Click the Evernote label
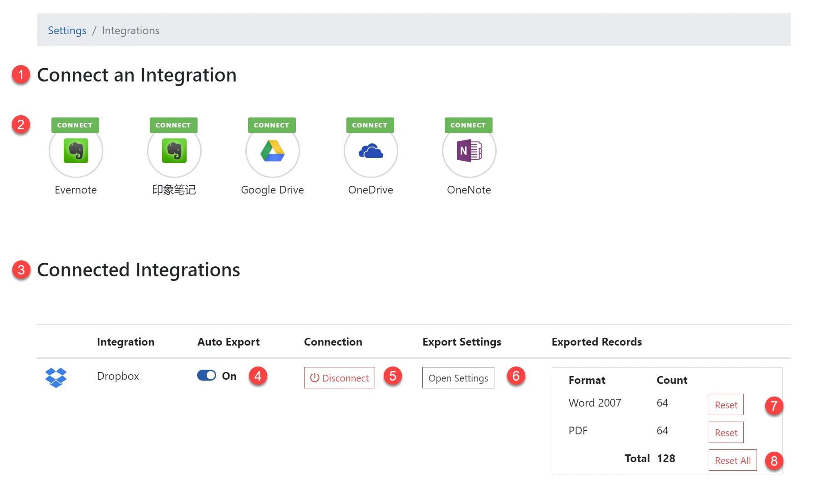Screen dimensions: 813x504 coord(76,190)
